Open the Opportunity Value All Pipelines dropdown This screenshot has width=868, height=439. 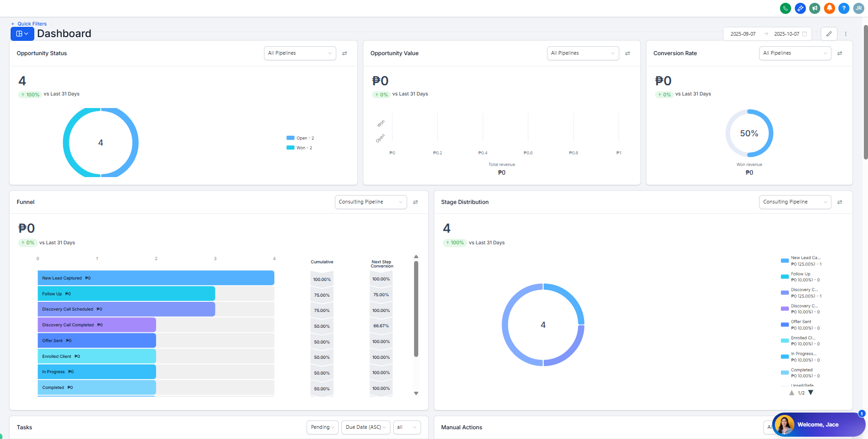(583, 53)
